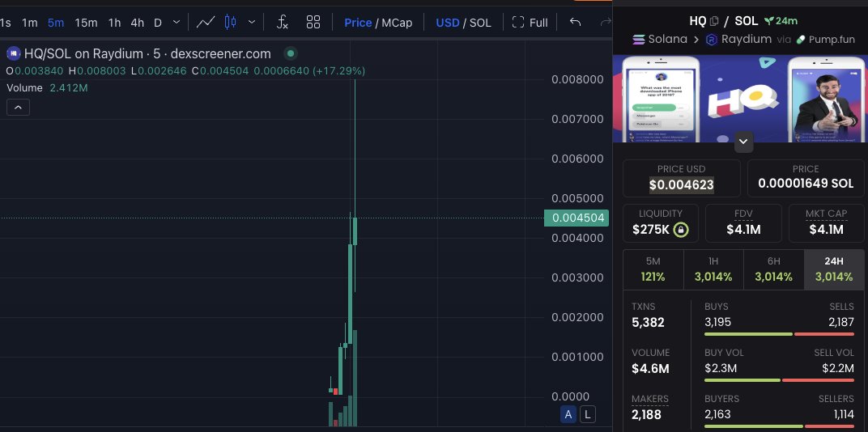
Task: Click the Solana chain link
Action: click(x=660, y=40)
